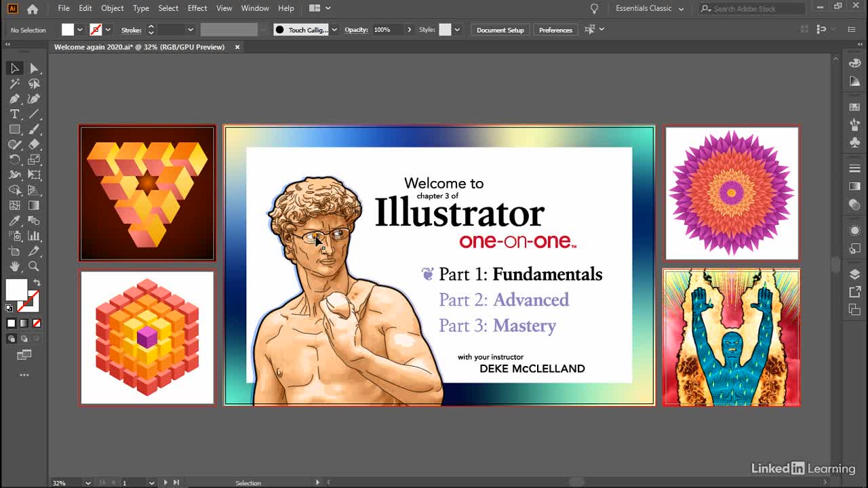Select the Hand tool
868x488 pixels.
14,266
